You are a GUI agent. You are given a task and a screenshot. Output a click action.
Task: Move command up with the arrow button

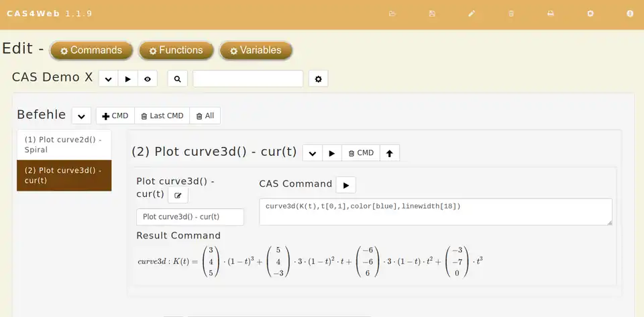click(x=389, y=153)
